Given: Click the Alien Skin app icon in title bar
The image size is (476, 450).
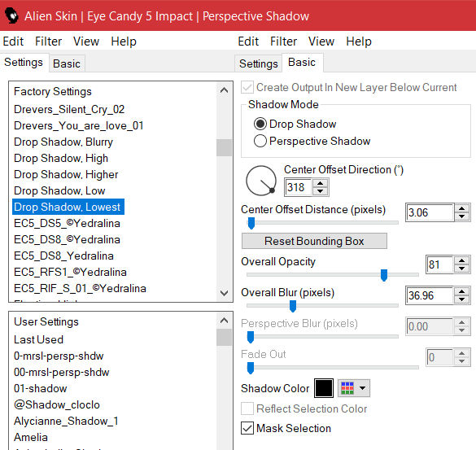Looking at the screenshot, I should [11, 15].
